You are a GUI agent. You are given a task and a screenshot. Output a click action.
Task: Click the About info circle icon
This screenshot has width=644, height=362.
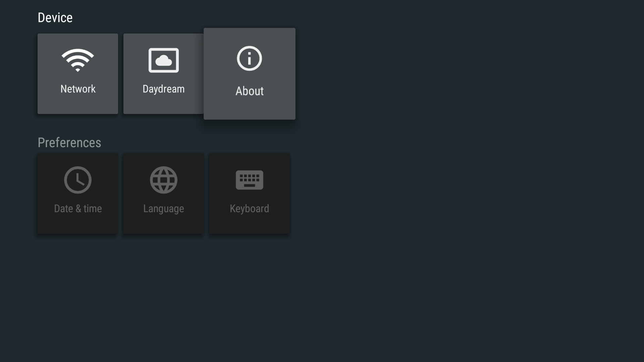pyautogui.click(x=249, y=58)
